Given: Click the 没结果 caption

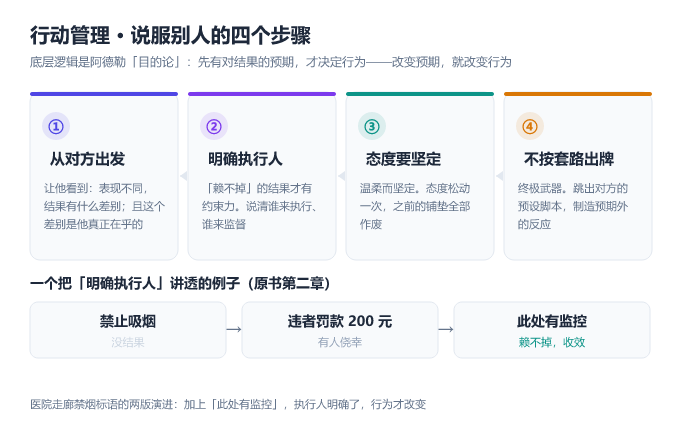Looking at the screenshot, I should click(x=128, y=342).
